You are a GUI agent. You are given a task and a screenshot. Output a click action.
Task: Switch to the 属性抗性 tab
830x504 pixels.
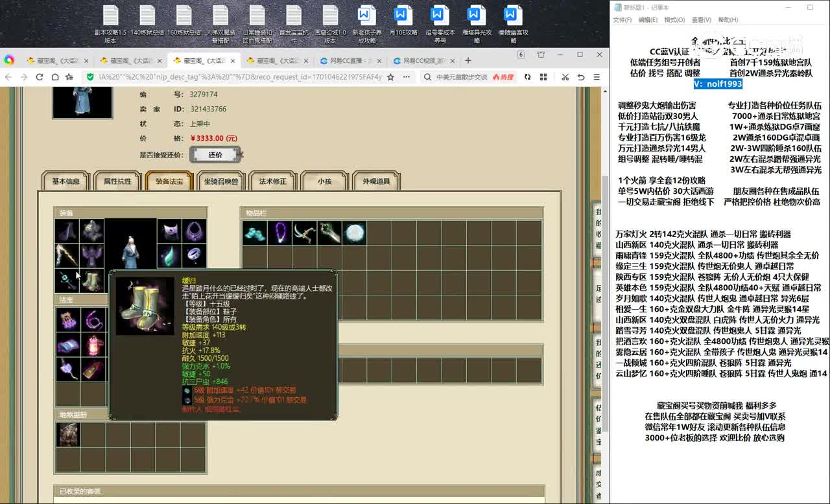117,181
